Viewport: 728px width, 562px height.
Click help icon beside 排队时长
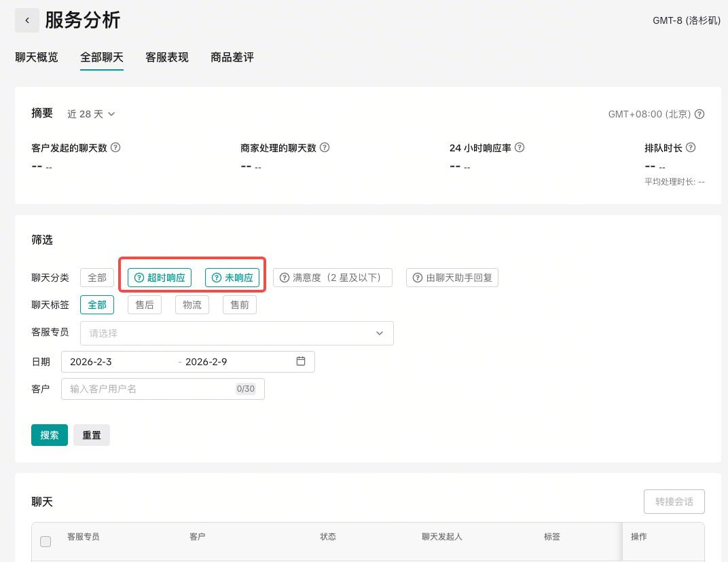click(691, 147)
